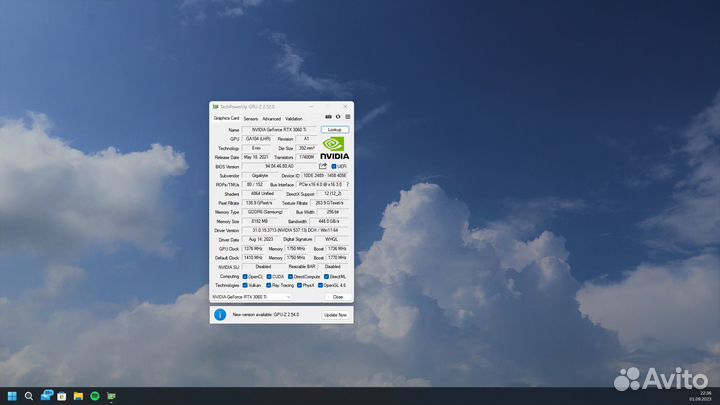Viewport: 720px width, 405px height.
Task: Click the Name field with RTX 3060 Ti
Action: click(x=279, y=129)
